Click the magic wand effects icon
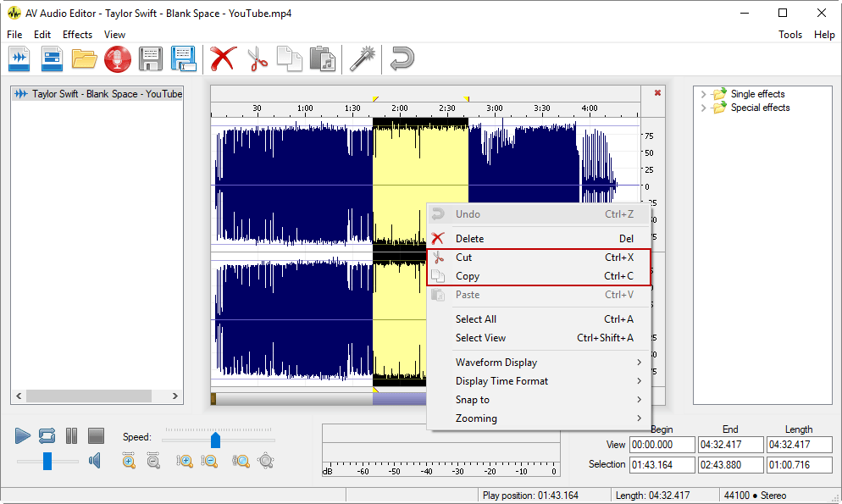 [x=362, y=59]
